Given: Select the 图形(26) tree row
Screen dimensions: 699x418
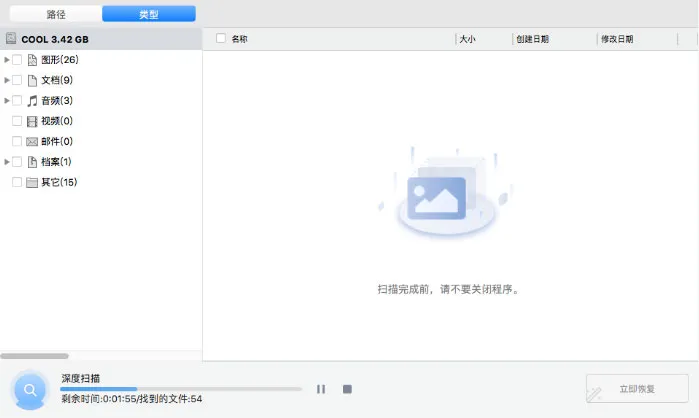Looking at the screenshot, I should (x=101, y=59).
